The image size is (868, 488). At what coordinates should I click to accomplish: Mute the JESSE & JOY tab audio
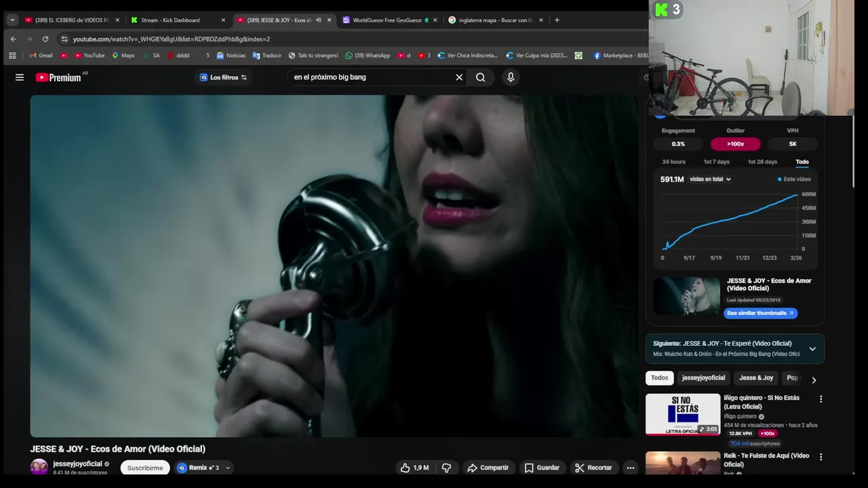point(318,20)
